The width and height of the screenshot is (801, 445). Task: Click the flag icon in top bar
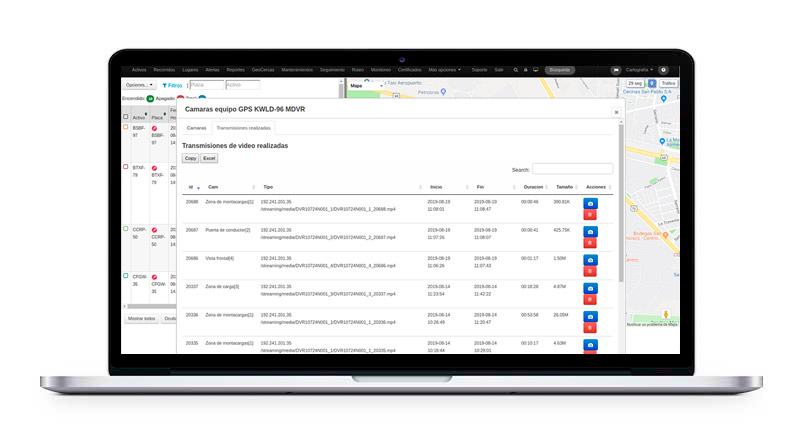click(616, 70)
